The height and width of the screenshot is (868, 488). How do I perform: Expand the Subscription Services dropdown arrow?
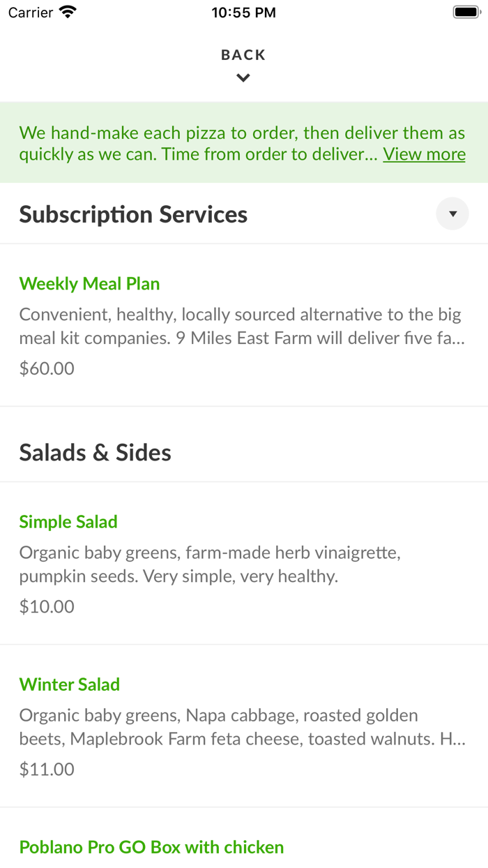(452, 214)
